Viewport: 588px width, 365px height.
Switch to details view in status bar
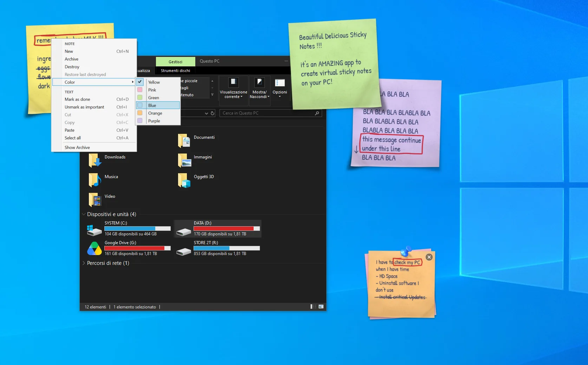point(313,307)
